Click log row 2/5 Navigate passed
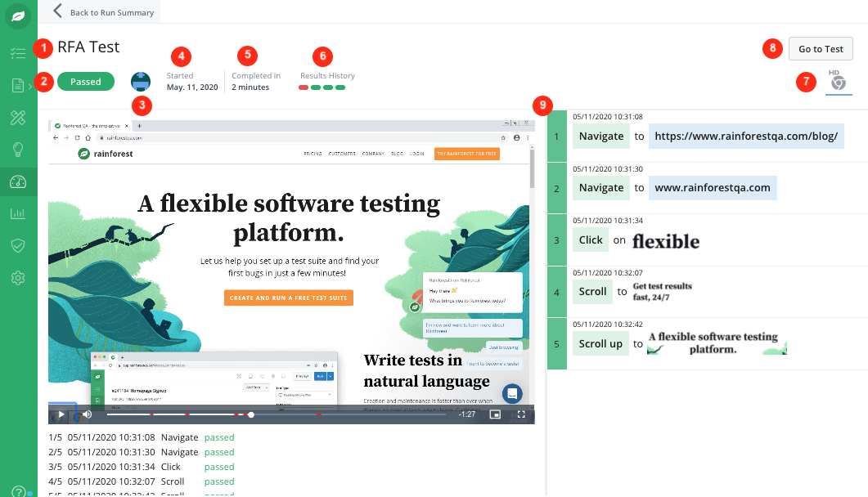868x497 pixels. click(x=142, y=452)
